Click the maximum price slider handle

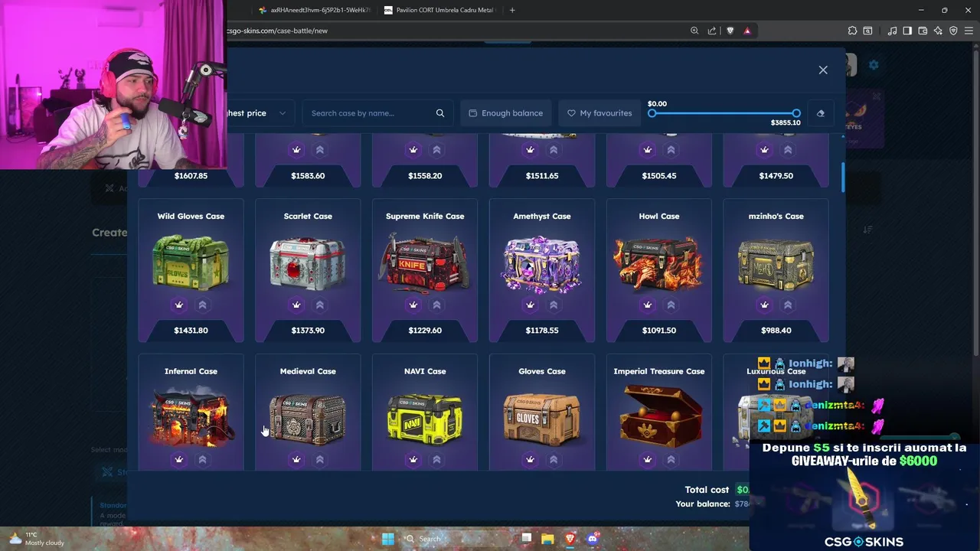coord(796,113)
